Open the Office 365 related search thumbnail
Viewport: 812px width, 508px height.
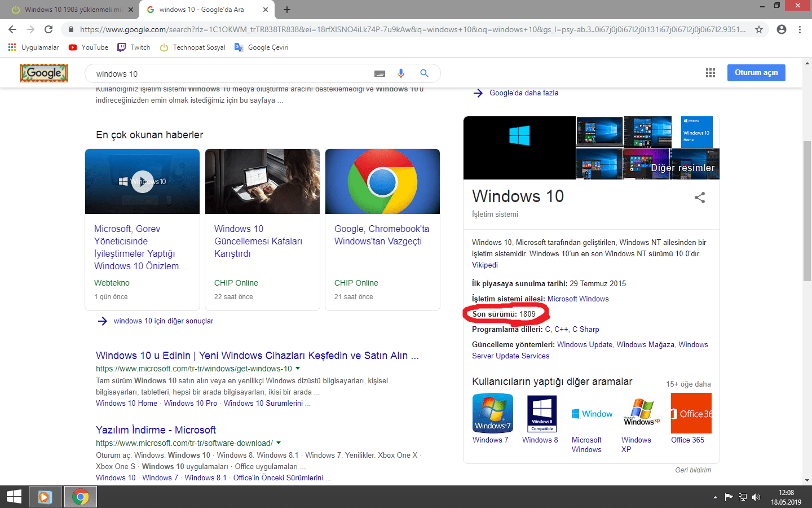[x=691, y=413]
